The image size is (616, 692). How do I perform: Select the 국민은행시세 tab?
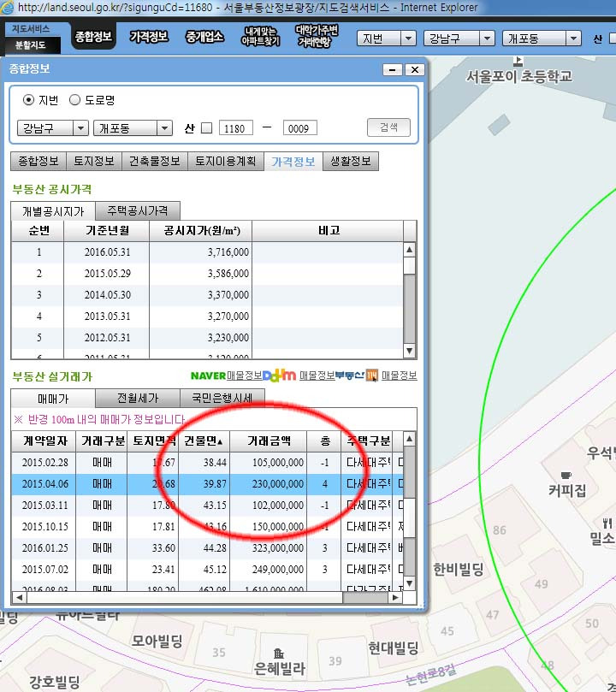[x=222, y=398]
